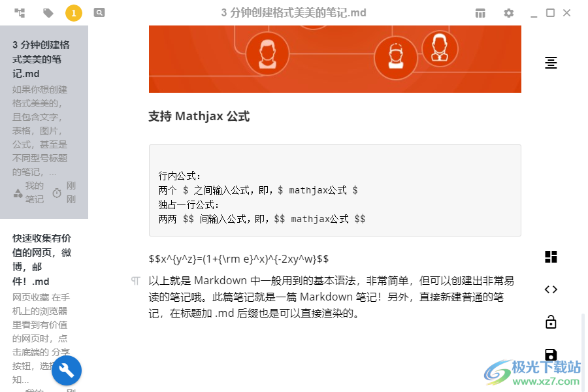Click the blue wrench floating button
The height and width of the screenshot is (392, 588).
tap(67, 370)
